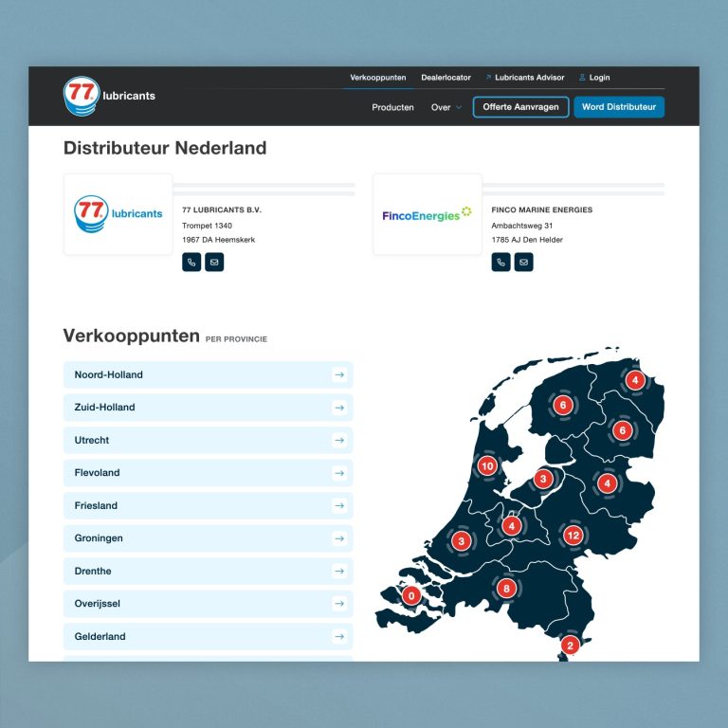Click the FincoEnergies logo thumbnail
This screenshot has width=728, height=728.
428,215
